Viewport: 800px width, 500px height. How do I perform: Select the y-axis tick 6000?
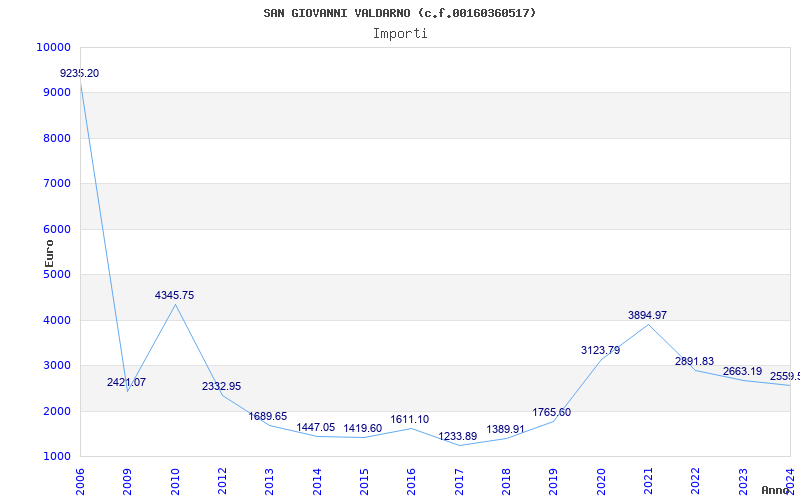point(57,229)
